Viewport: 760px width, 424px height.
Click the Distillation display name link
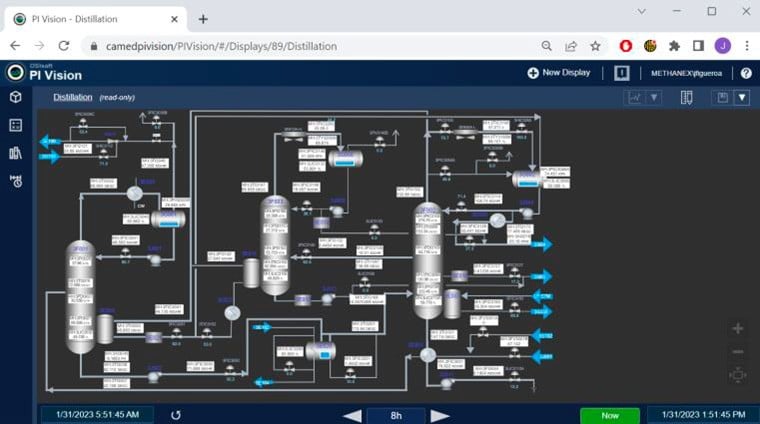coord(73,97)
